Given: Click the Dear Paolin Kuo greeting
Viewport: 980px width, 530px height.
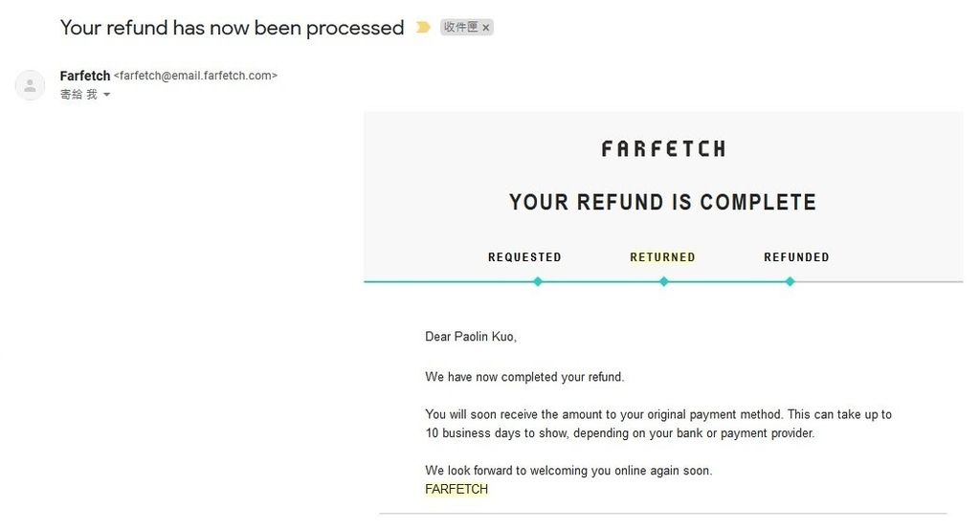Looking at the screenshot, I should pyautogui.click(x=471, y=336).
